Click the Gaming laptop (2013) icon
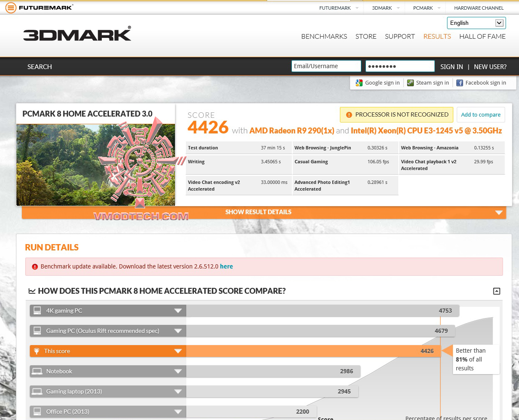Viewport: 519px width, 420px height. click(37, 391)
